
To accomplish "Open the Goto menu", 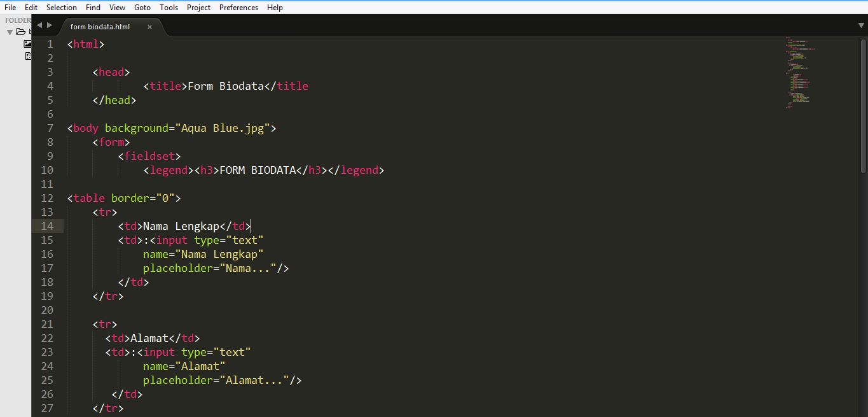I will (x=142, y=7).
